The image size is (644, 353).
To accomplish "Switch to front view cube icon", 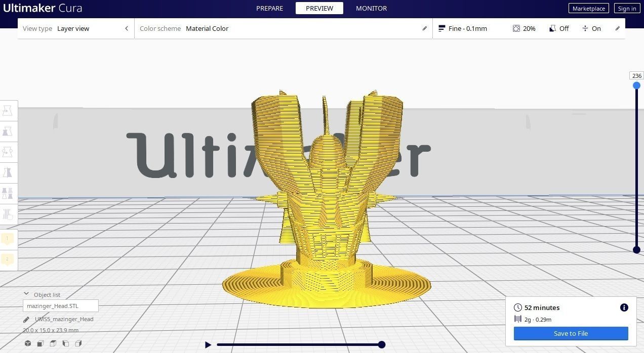I will tap(41, 343).
